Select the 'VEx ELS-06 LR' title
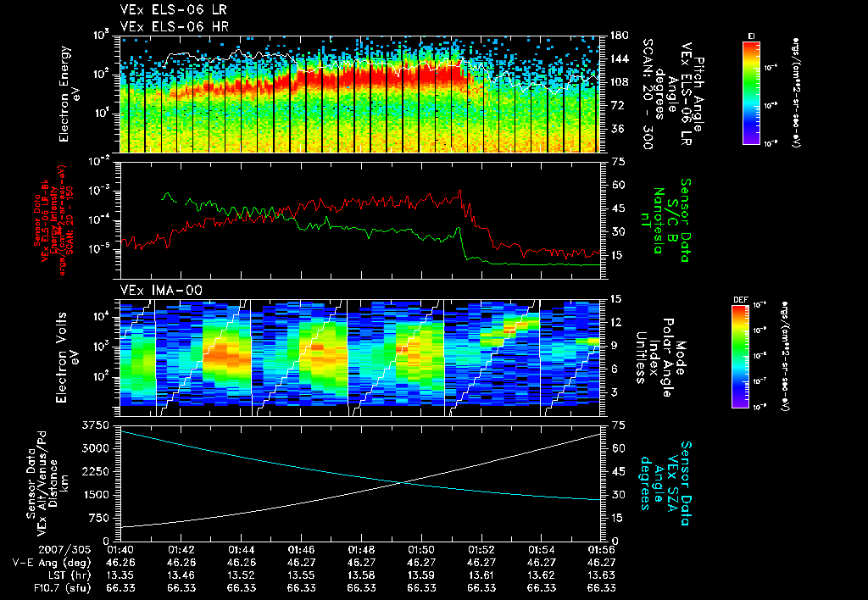This screenshot has height=600, width=868. click(x=174, y=10)
